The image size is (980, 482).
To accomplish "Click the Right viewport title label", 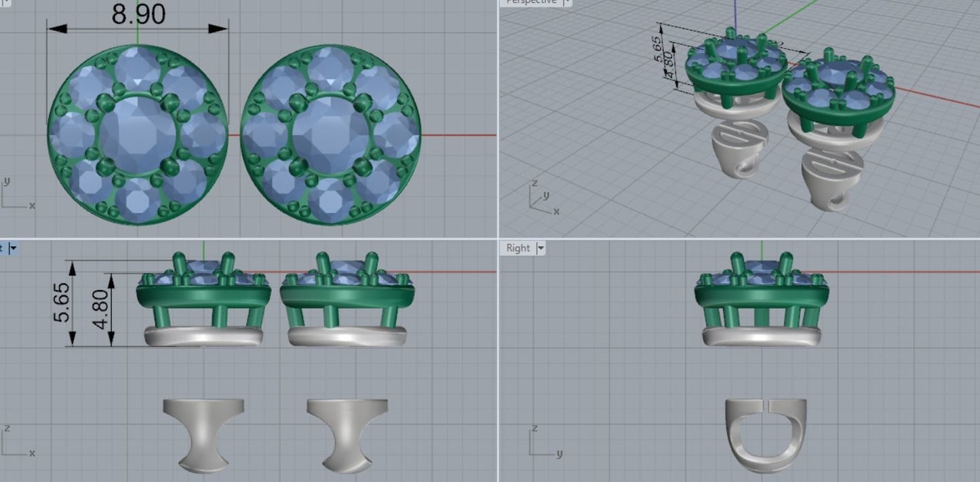I will tap(517, 248).
